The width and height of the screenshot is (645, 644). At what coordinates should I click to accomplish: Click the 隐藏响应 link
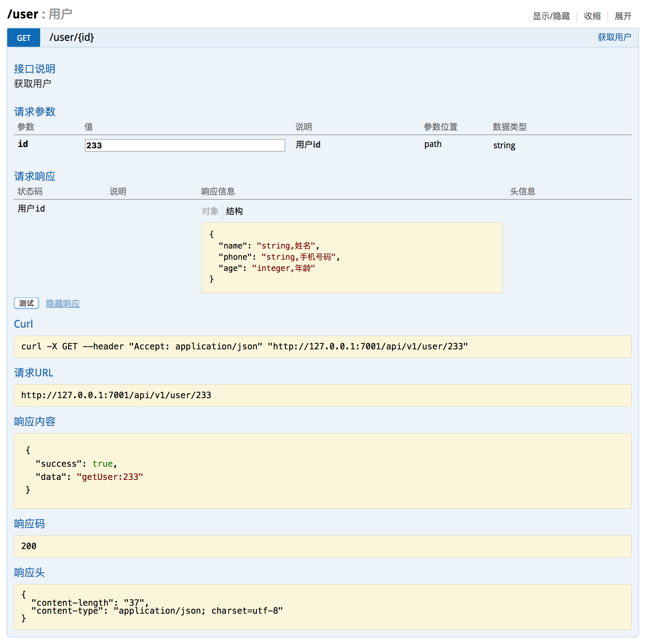pos(63,303)
